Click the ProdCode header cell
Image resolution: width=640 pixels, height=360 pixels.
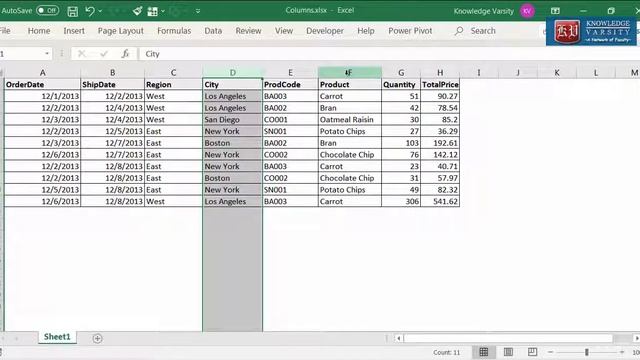coord(290,84)
